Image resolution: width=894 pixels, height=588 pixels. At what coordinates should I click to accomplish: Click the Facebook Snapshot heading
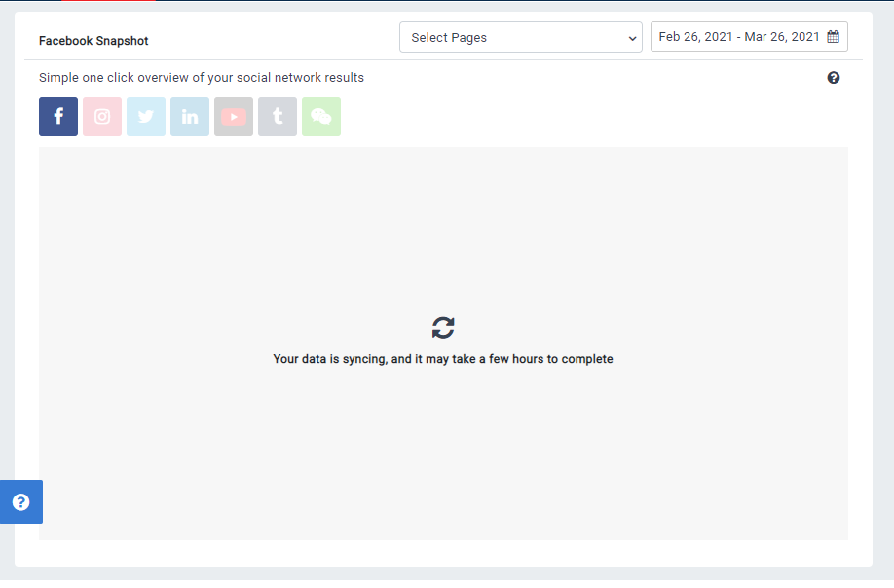tap(93, 41)
